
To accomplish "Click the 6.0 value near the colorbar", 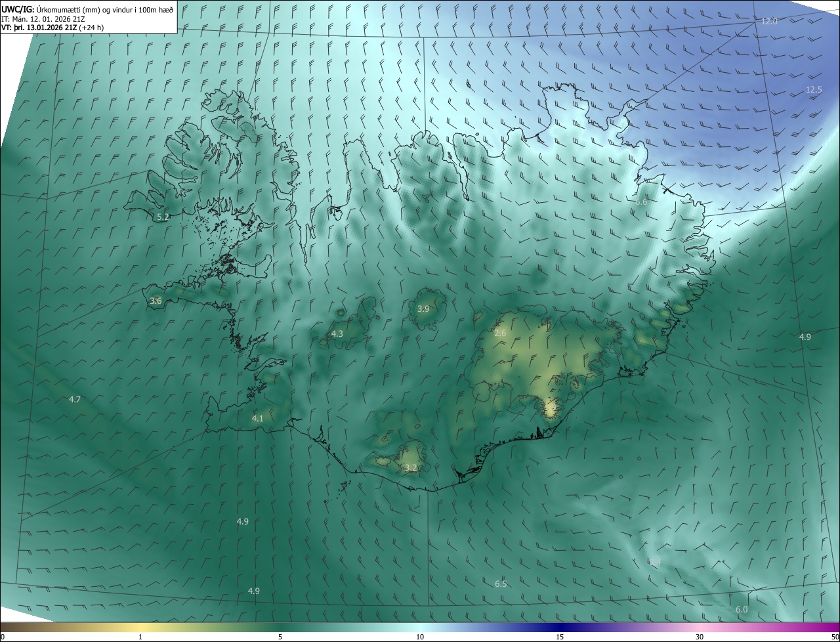I will (x=742, y=609).
